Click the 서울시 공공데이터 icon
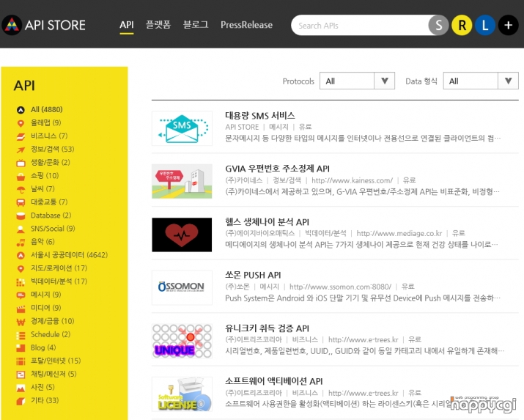Image resolution: width=524 pixels, height=420 pixels. click(x=21, y=256)
